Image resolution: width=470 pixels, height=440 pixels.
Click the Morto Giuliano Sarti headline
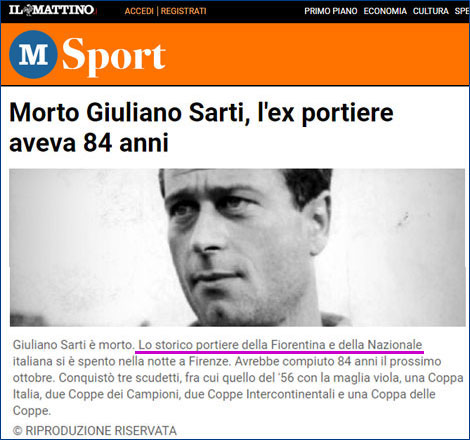tap(201, 128)
